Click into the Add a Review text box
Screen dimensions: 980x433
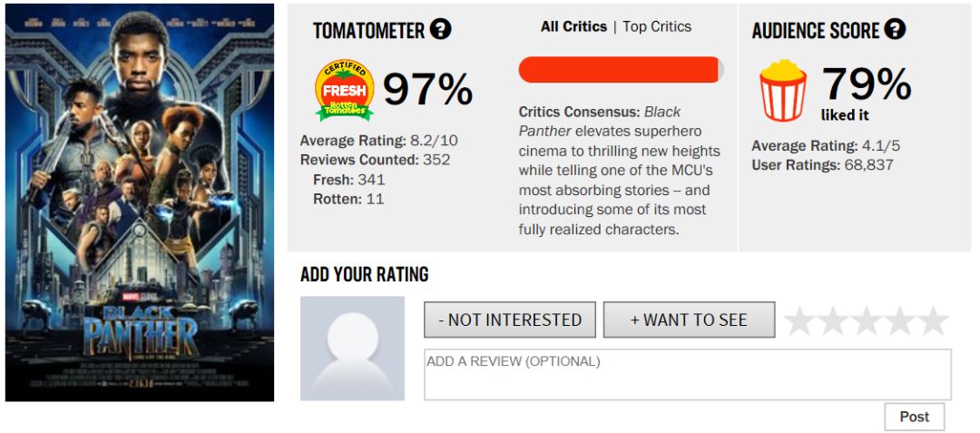(687, 374)
